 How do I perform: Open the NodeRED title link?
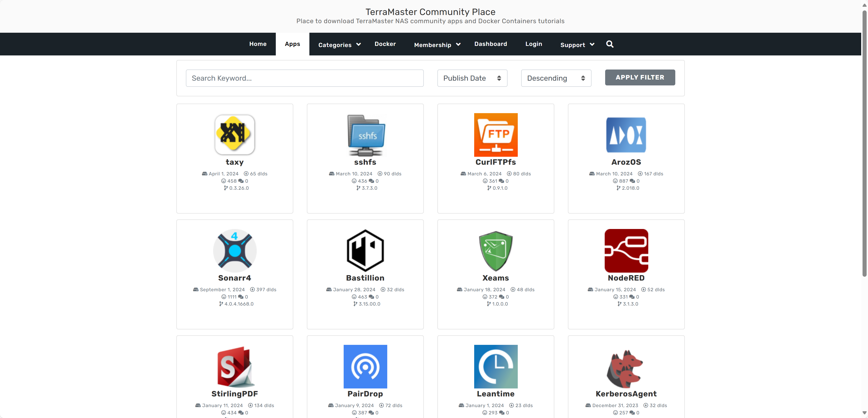626,278
